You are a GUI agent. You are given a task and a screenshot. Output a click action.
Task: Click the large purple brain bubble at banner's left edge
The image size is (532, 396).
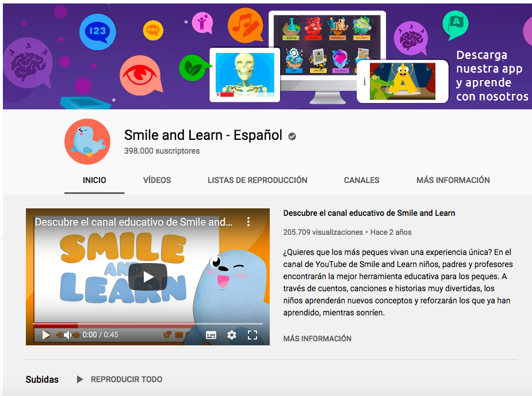(28, 64)
